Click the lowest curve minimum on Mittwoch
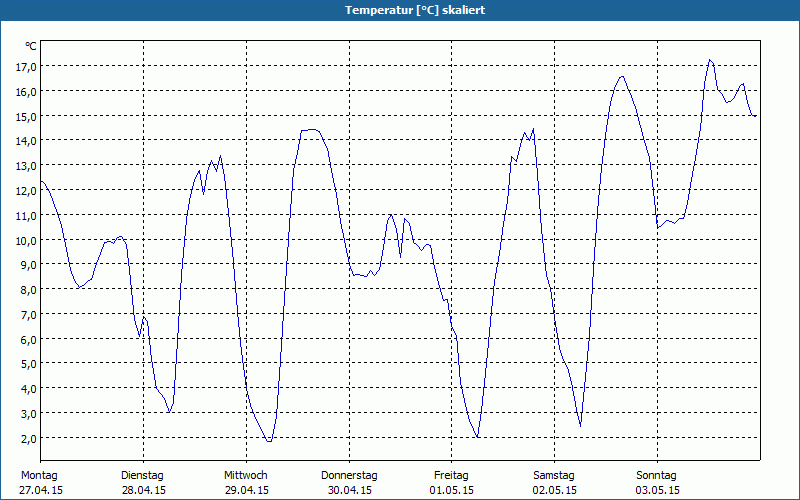This screenshot has height=500, width=800. (x=268, y=441)
